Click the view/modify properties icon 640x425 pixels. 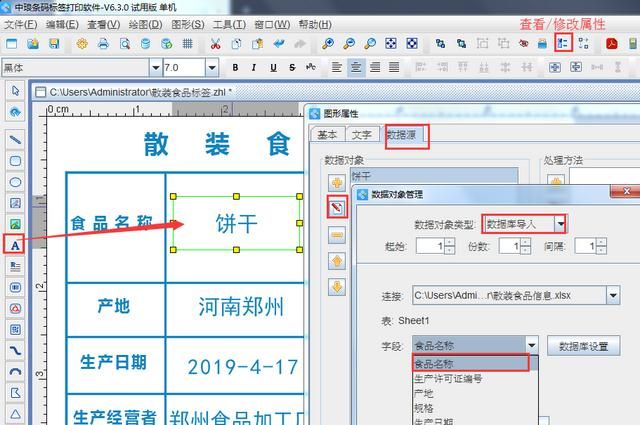pyautogui.click(x=563, y=43)
